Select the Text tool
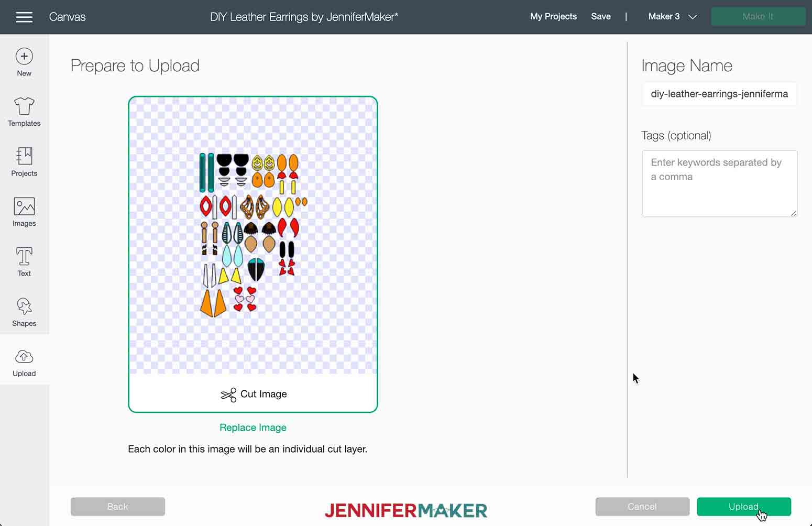 24,262
